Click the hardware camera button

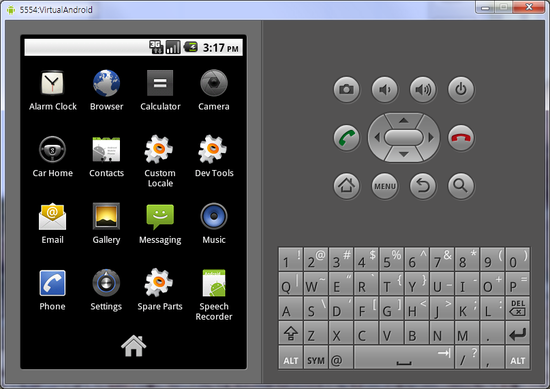click(x=347, y=89)
